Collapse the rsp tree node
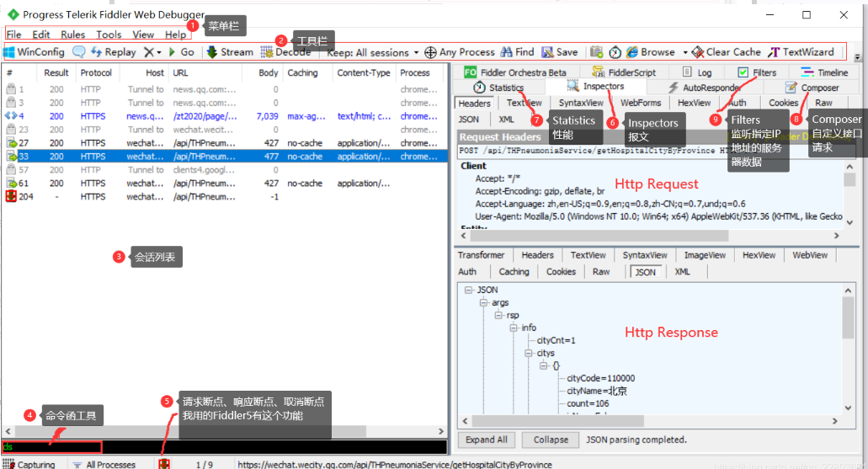This screenshot has height=469, width=868. tap(498, 316)
